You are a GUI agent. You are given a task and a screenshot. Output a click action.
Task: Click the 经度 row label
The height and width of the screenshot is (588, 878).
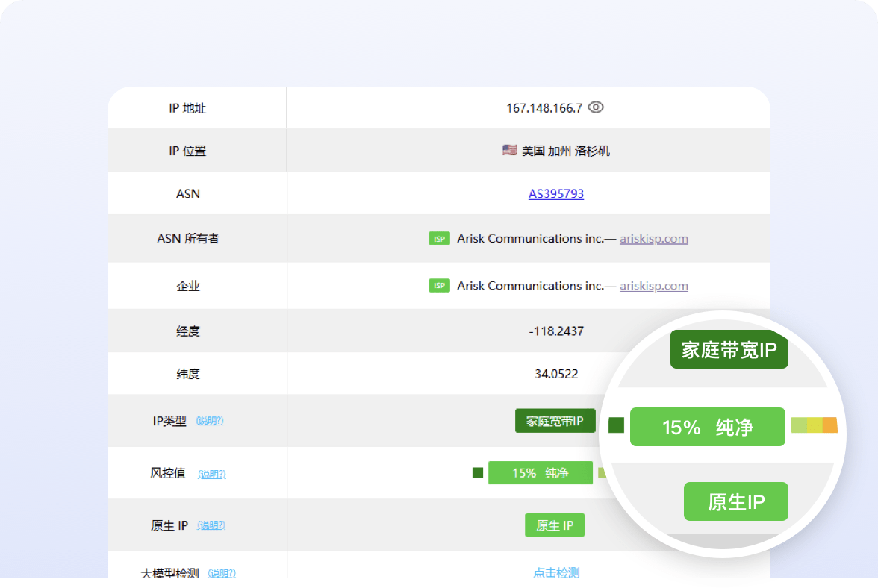click(x=187, y=331)
